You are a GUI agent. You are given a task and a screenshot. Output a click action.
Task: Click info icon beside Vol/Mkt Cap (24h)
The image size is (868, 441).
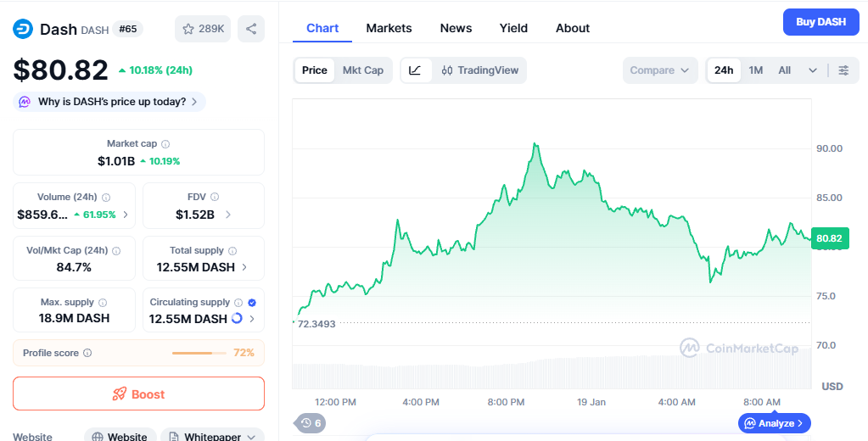116,251
